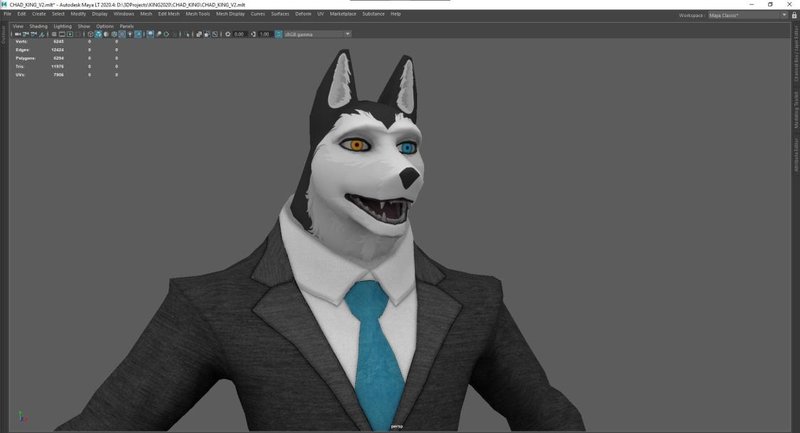800x433 pixels.
Task: Open the UV menu
Action: tap(320, 14)
